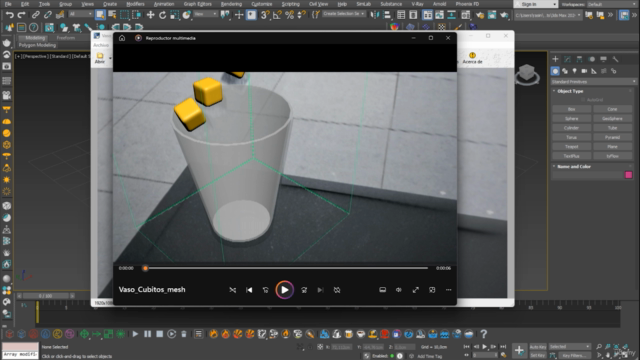Switch to the Freeform ribbon tab
This screenshot has height=360, width=640.
[x=66, y=38]
